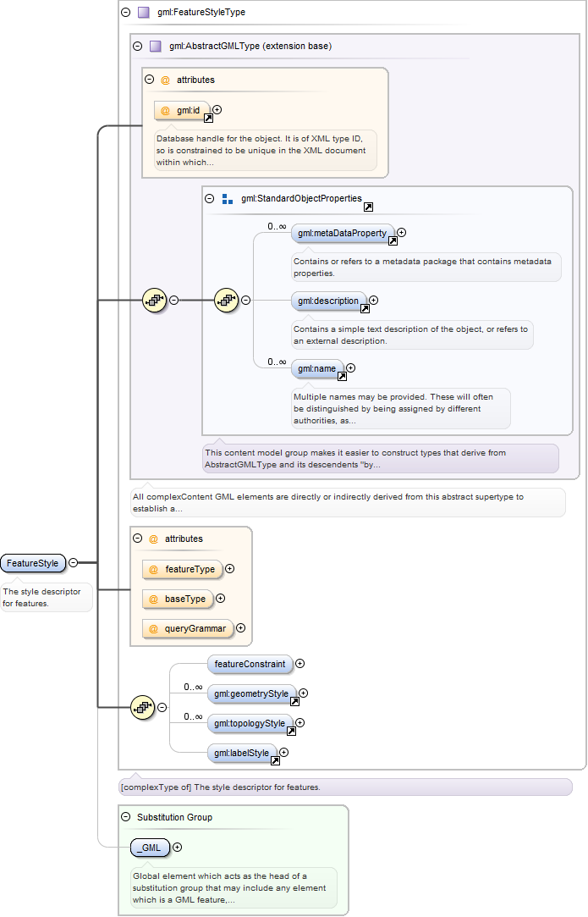Click the gml:StandardObjectProperties group icon
The width and height of the screenshot is (588, 917).
pos(228,199)
